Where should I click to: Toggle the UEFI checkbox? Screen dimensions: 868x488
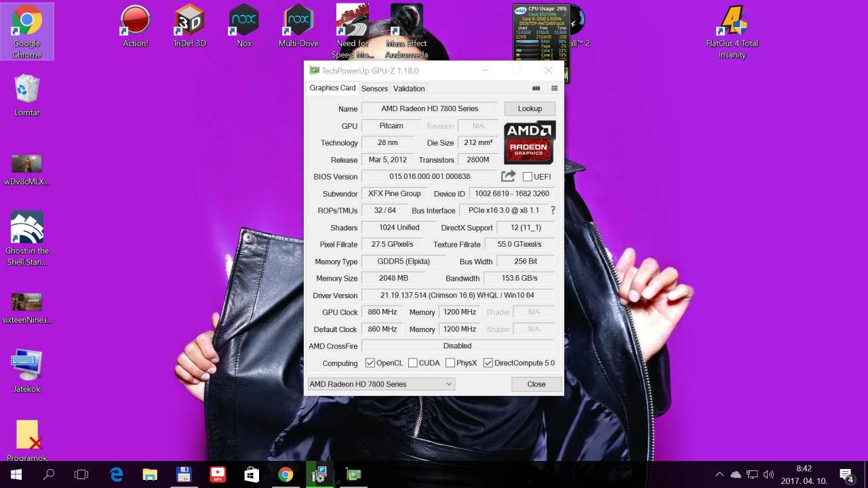[528, 177]
